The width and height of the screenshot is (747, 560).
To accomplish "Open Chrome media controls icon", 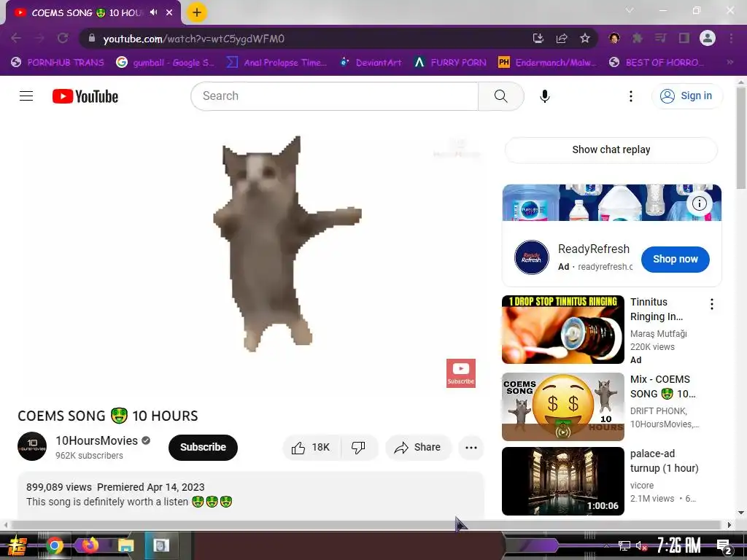I will pos(661,38).
